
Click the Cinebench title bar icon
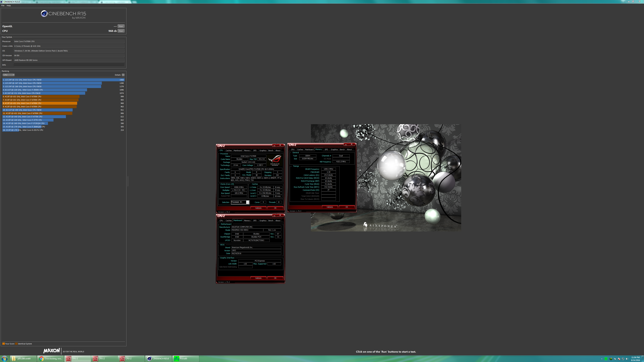pyautogui.click(x=2, y=2)
